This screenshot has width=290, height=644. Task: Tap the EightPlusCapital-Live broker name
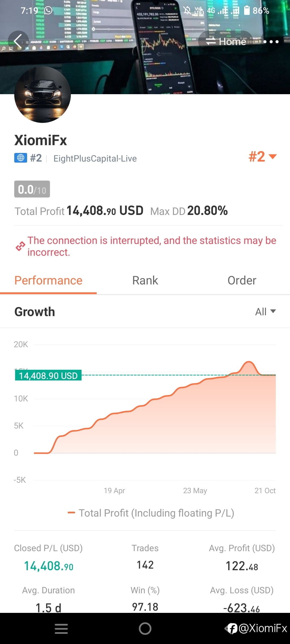(x=95, y=158)
